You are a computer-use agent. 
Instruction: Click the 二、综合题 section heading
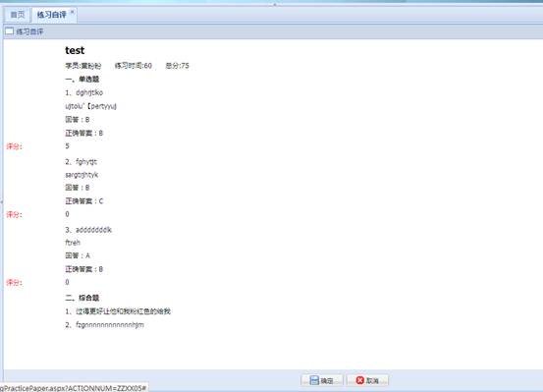point(82,298)
